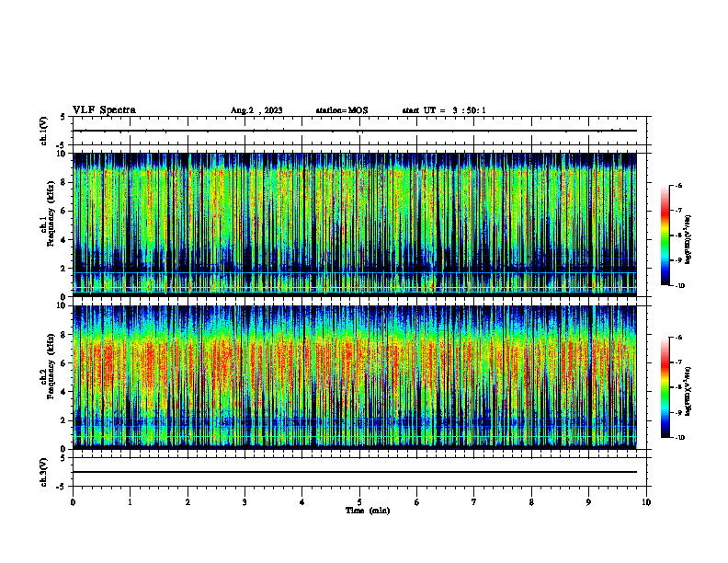Click the "-6" tick on ch.2 color bar
Screen dimensions: 728x563
pos(679,338)
